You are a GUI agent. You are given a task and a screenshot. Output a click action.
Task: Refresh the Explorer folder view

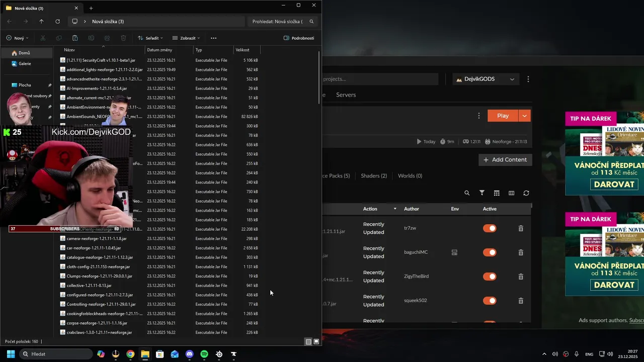(x=57, y=22)
